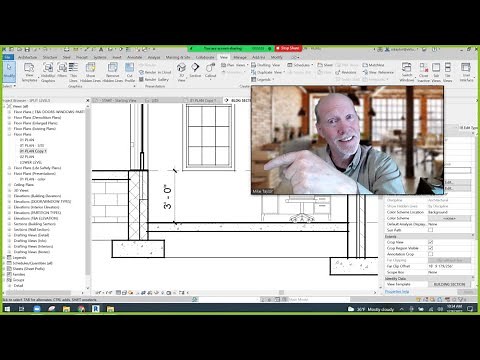Open the Revisions tool

(346, 72)
